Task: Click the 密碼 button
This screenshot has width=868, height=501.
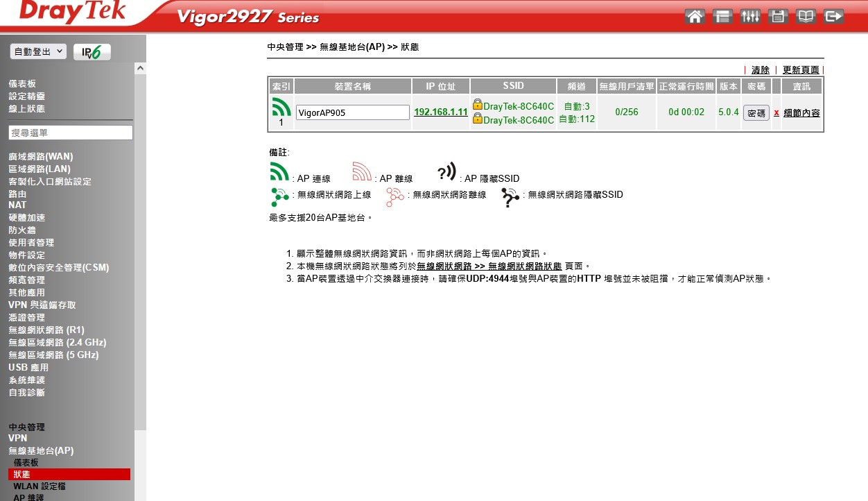Action: [x=756, y=113]
